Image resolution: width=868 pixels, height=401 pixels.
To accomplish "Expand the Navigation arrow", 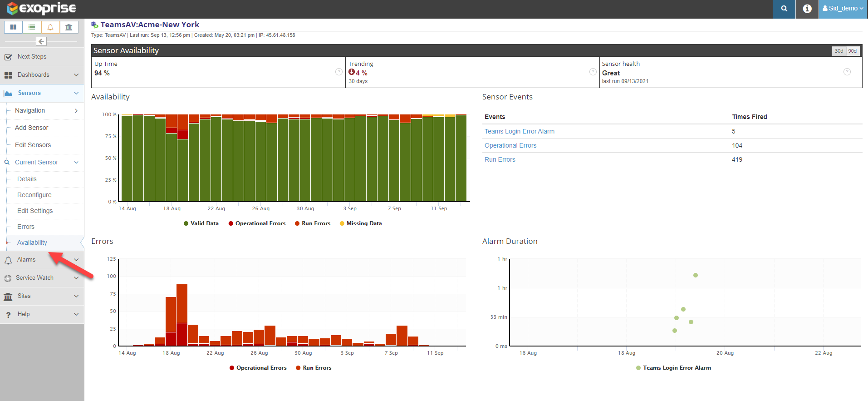I will click(76, 110).
